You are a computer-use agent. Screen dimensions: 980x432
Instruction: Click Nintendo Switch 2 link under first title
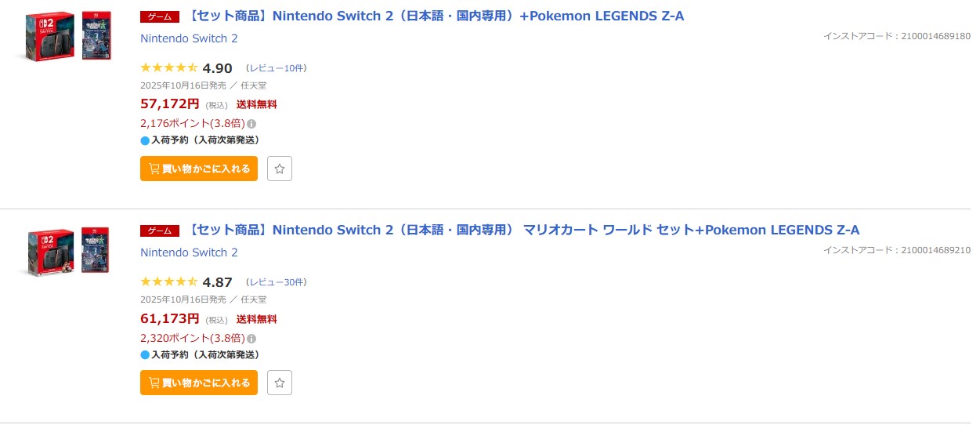(x=189, y=38)
